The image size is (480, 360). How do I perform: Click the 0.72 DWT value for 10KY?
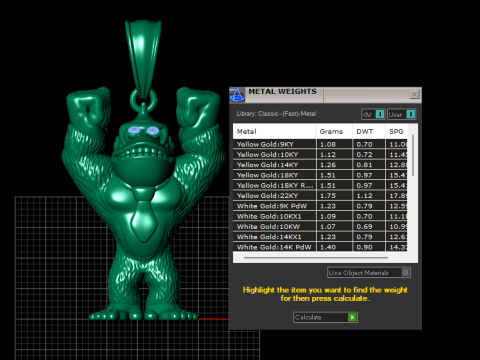pos(364,155)
